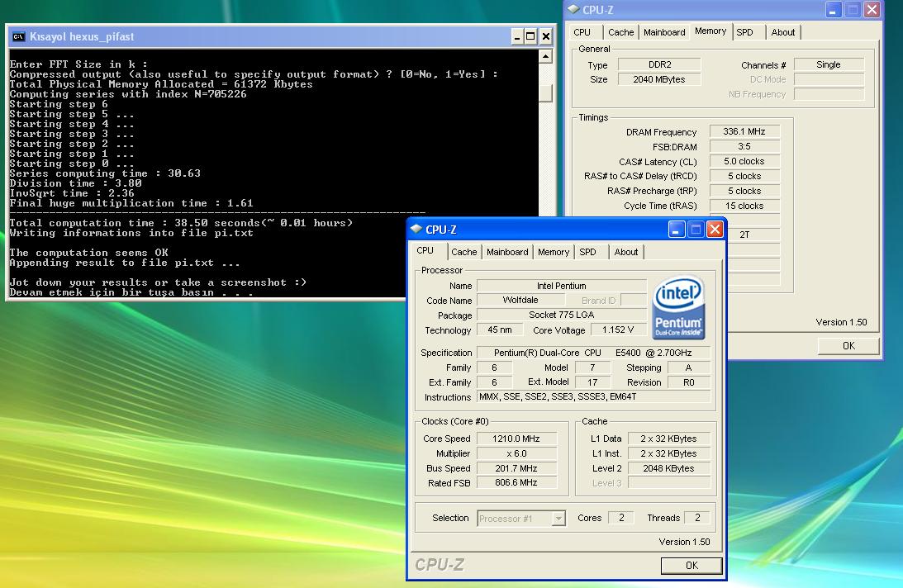The image size is (903, 588).
Task: Minimize the back CPU-Z Memory window
Action: (834, 9)
